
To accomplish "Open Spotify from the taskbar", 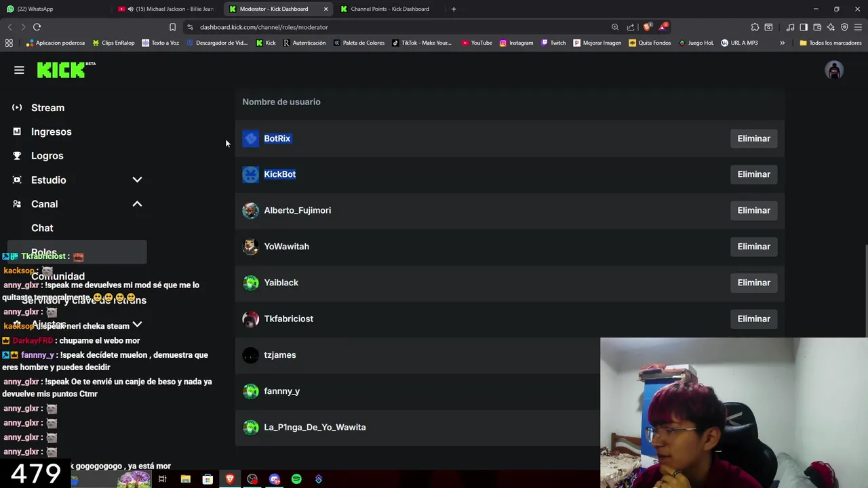I will (296, 479).
